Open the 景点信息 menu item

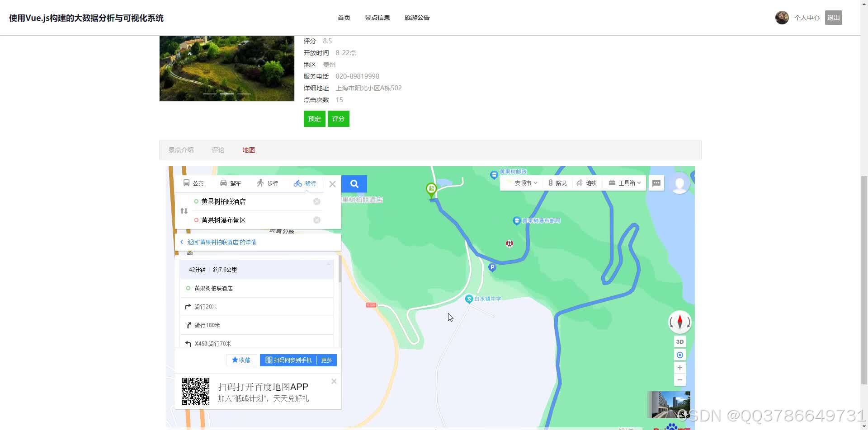pos(377,18)
